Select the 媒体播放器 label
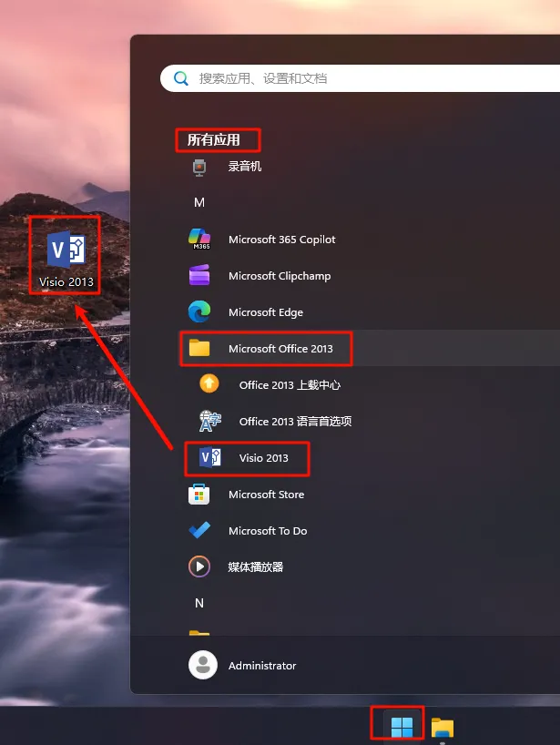 [256, 566]
